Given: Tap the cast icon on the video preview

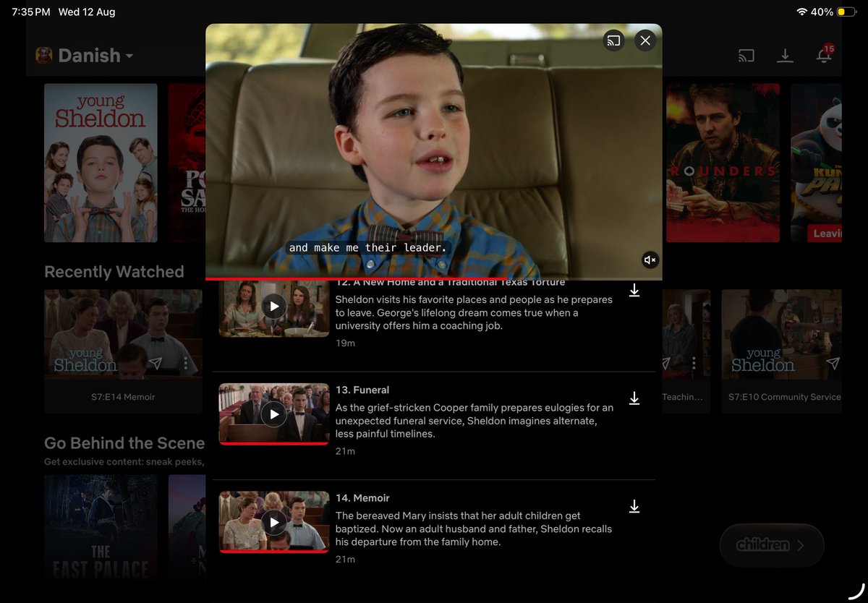Looking at the screenshot, I should click(x=613, y=40).
